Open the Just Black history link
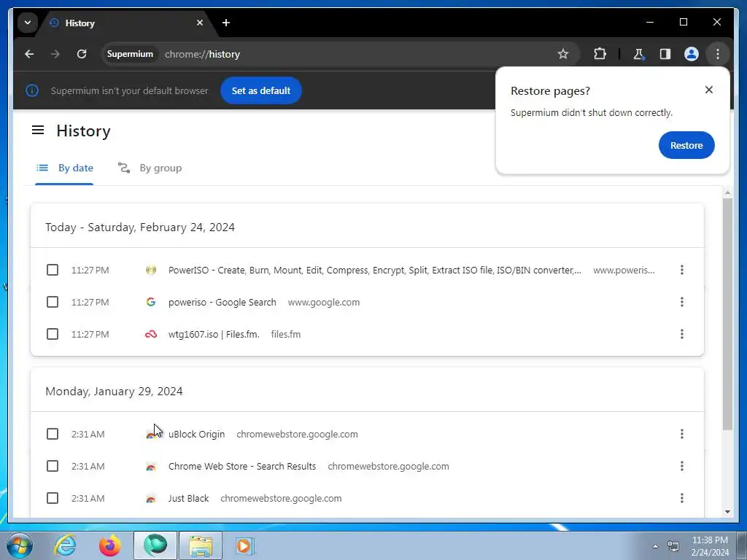 click(x=188, y=498)
